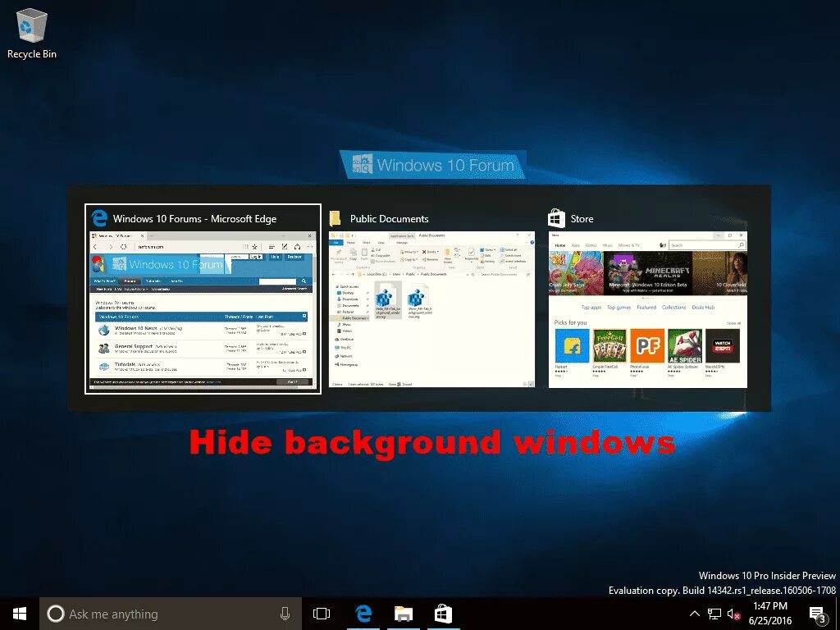The height and width of the screenshot is (630, 840).
Task: Select the Public Documents window thumbnail
Action: tap(431, 299)
